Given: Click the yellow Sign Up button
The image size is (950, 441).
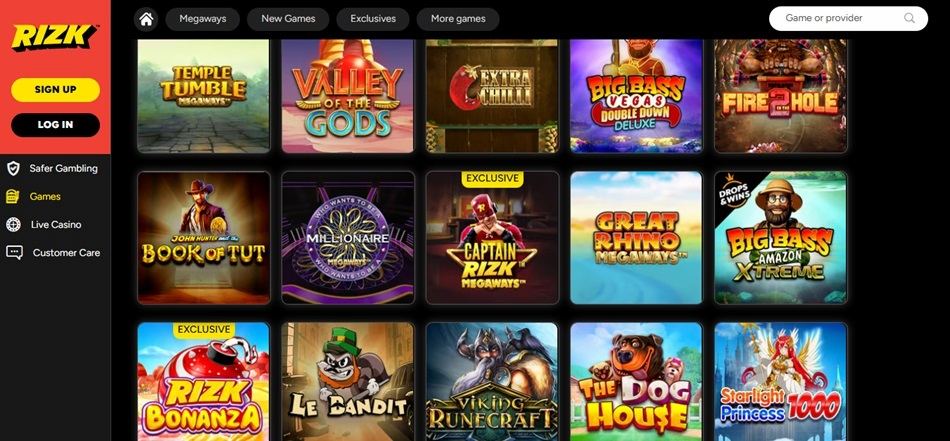Looking at the screenshot, I should coord(55,90).
